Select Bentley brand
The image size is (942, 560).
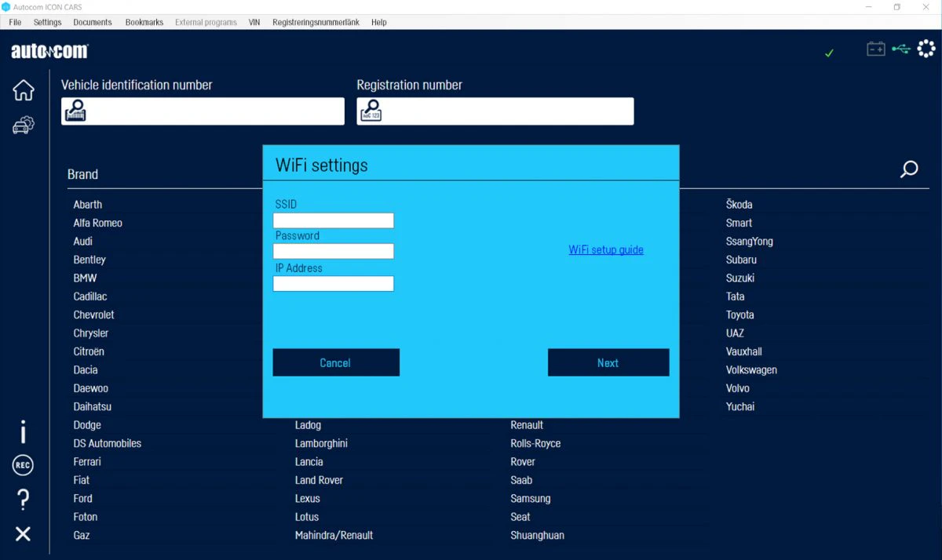click(89, 260)
